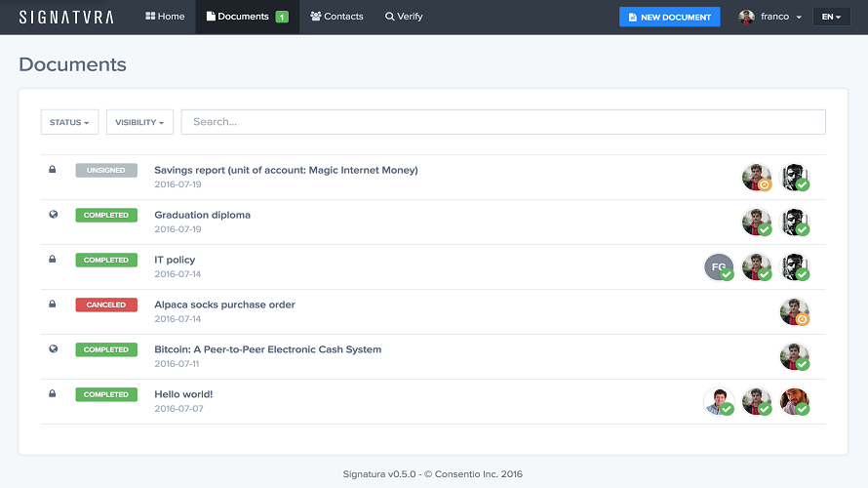The height and width of the screenshot is (488, 868).
Task: Click the lock icon next to IT policy
Action: [53, 260]
